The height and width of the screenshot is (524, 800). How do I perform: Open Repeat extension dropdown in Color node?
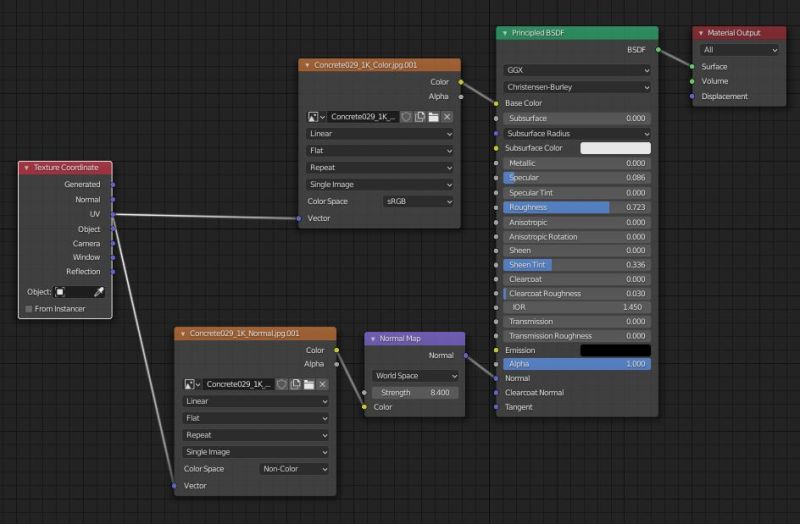coord(380,167)
